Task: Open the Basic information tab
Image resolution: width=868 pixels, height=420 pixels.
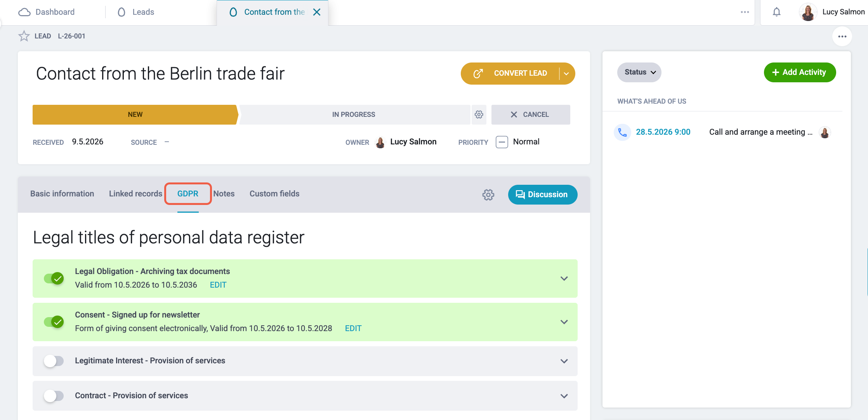Action: tap(62, 194)
